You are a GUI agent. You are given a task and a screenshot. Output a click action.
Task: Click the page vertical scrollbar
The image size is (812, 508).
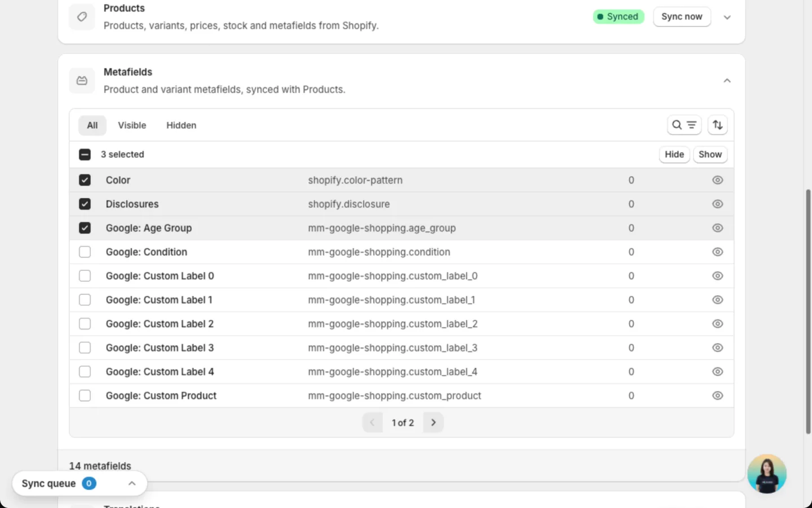point(807,312)
